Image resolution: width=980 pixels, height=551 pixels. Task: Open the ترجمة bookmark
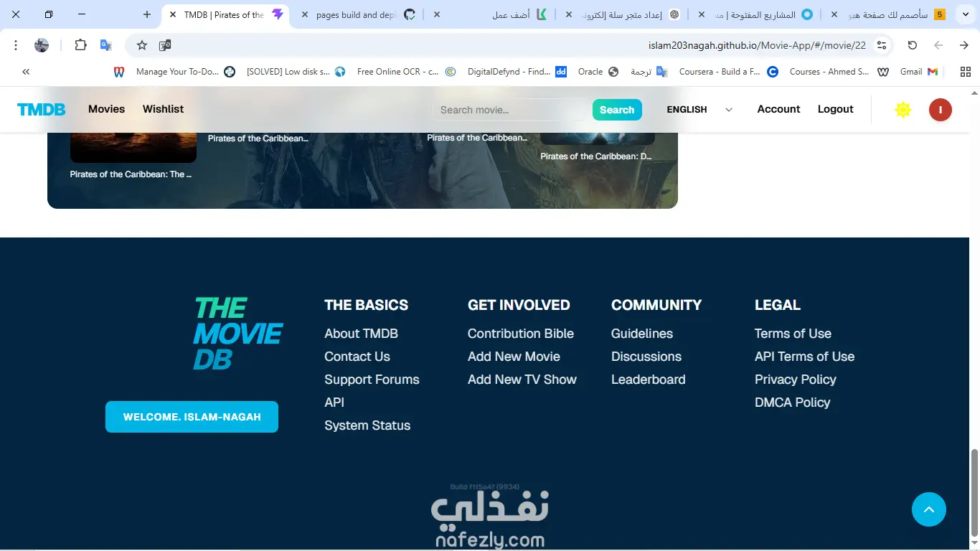tap(649, 72)
